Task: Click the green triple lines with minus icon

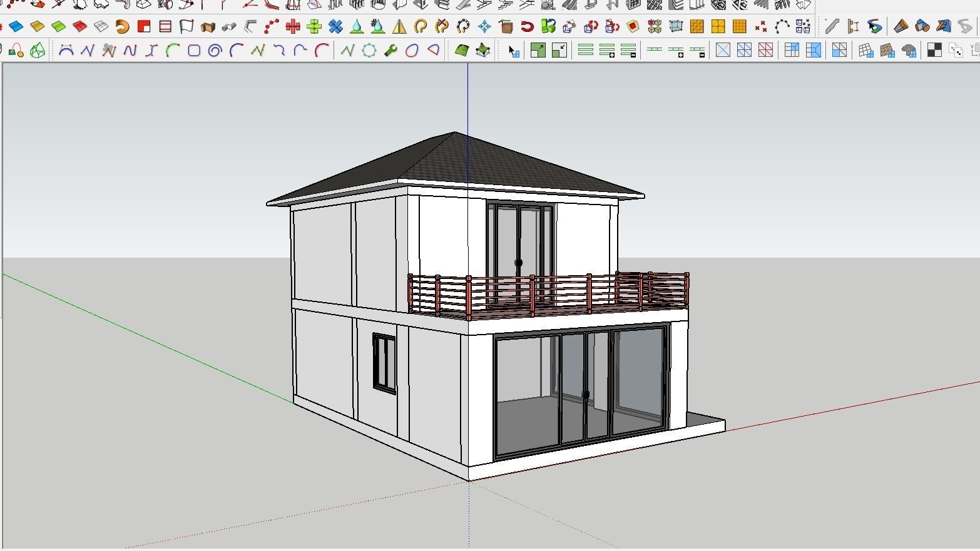Action: pyautogui.click(x=628, y=50)
